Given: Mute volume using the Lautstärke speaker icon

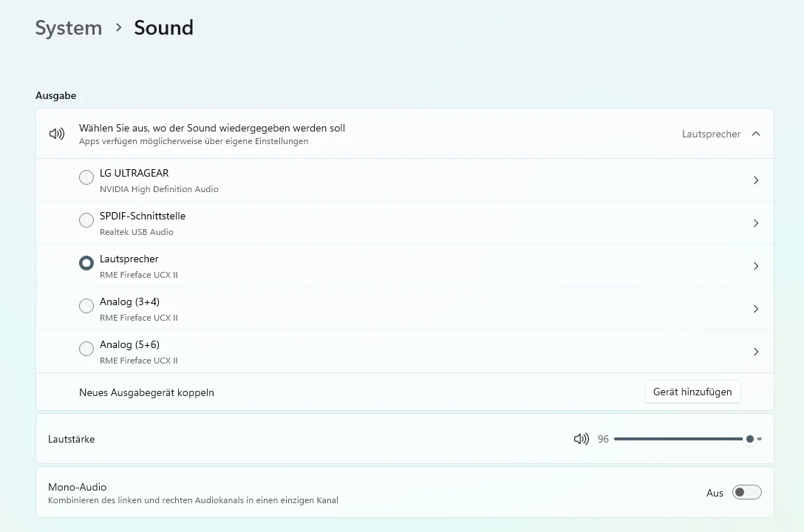Looking at the screenshot, I should coord(582,439).
